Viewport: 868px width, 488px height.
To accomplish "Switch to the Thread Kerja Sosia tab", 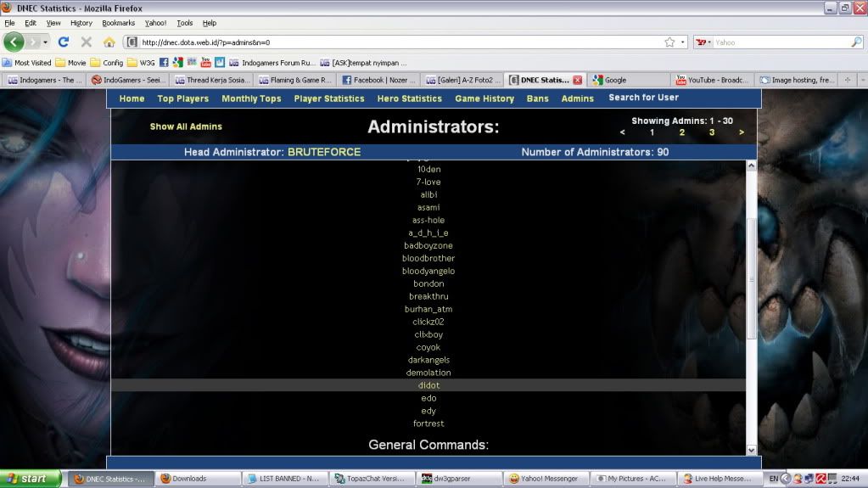I will [212, 80].
